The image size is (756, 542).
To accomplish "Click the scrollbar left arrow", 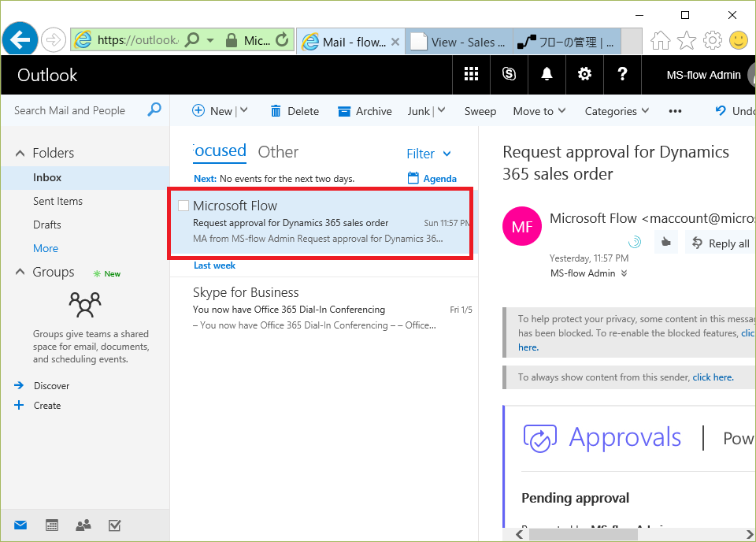I will 519,534.
